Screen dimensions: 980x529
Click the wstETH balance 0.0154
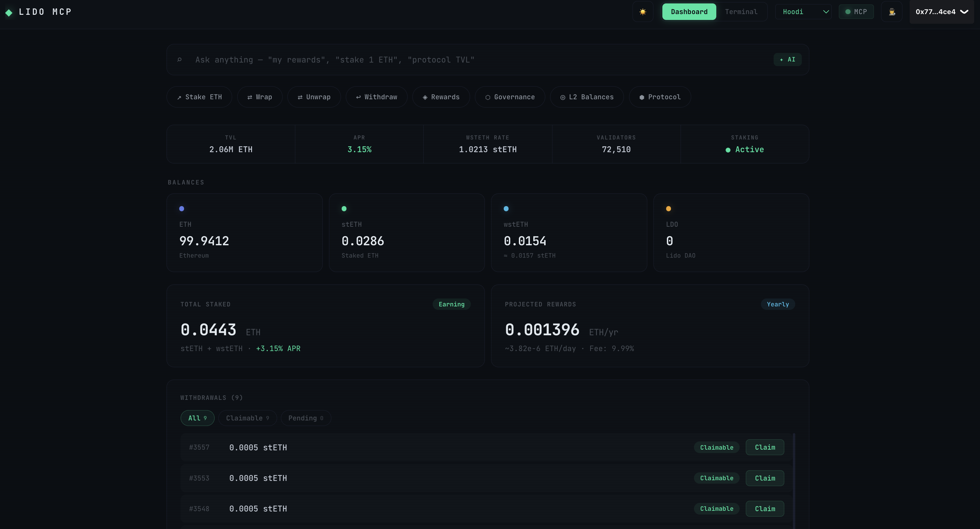[525, 241]
